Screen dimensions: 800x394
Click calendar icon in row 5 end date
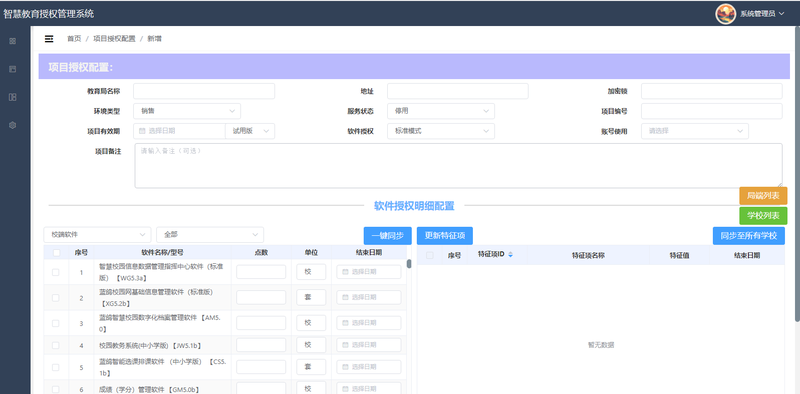(345, 367)
